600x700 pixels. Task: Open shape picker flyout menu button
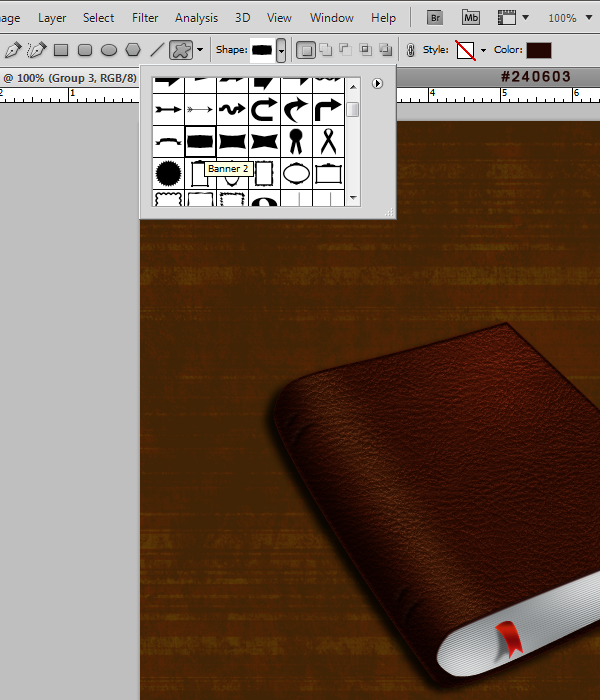377,83
